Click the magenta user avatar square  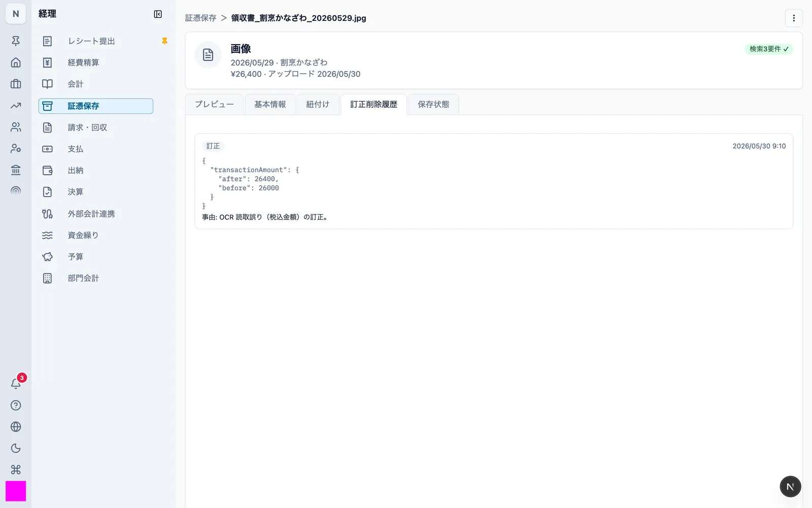pos(16,491)
